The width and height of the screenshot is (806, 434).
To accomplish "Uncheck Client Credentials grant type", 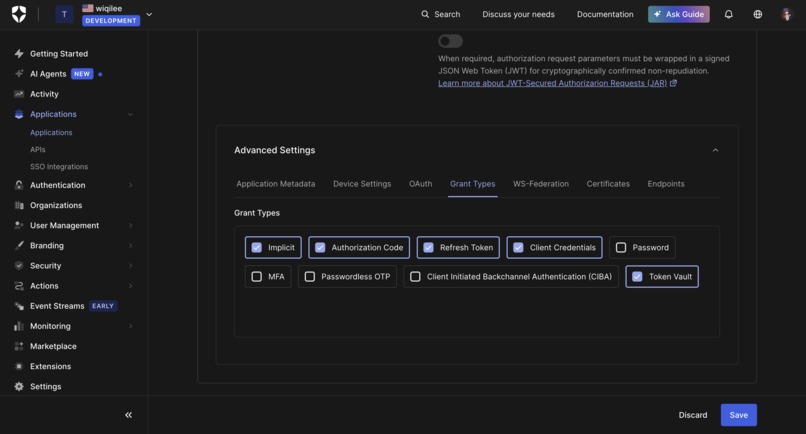I will (518, 247).
